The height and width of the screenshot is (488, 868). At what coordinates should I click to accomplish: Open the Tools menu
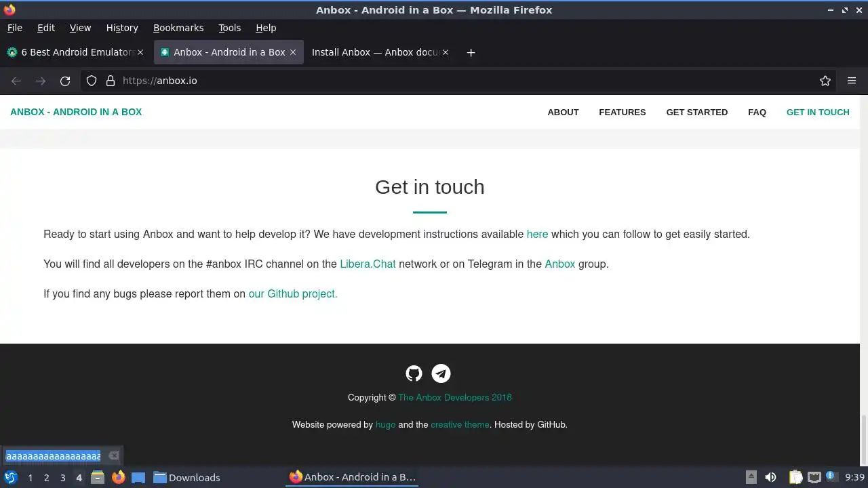[229, 28]
